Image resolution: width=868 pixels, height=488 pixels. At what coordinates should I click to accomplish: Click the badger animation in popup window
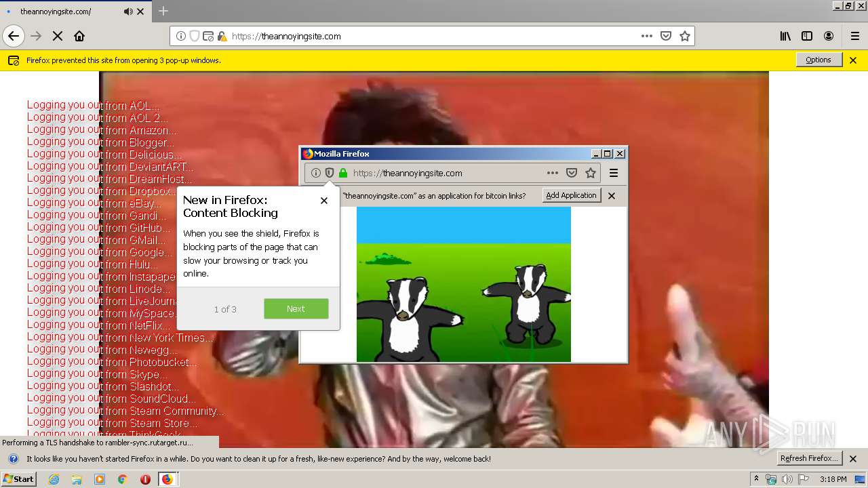tap(464, 284)
